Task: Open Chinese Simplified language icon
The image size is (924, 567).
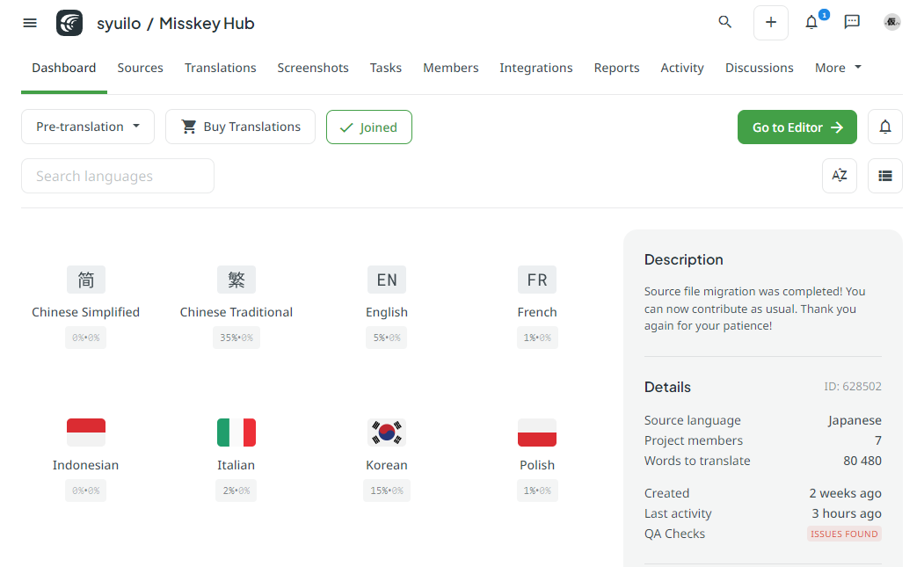Action: click(x=86, y=280)
